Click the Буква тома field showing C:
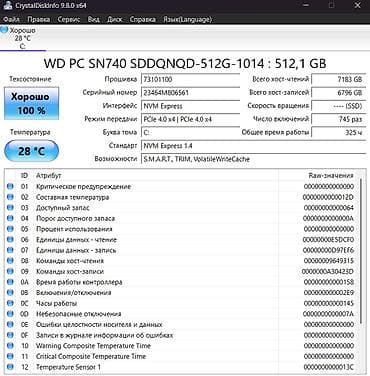 tap(190, 132)
